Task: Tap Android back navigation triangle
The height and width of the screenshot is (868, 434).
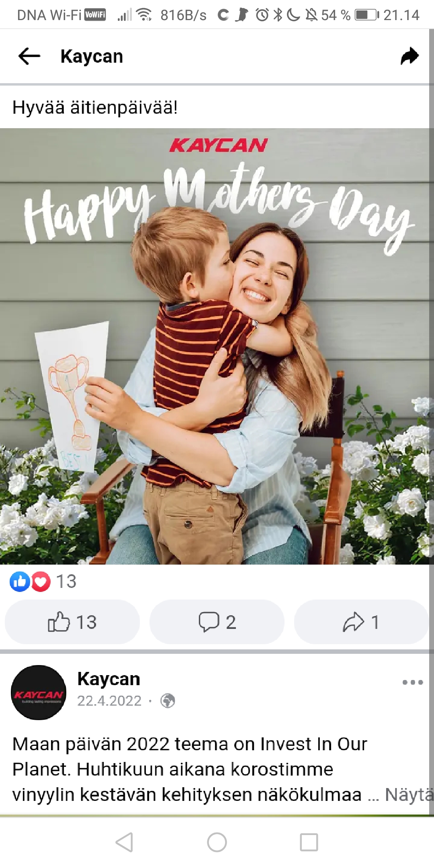Action: [124, 842]
